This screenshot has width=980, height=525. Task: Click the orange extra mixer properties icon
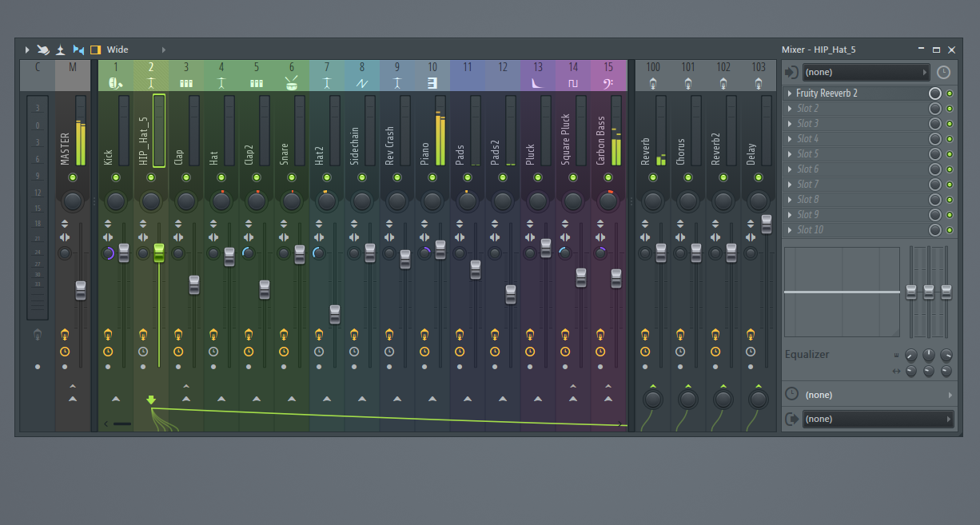(x=96, y=50)
